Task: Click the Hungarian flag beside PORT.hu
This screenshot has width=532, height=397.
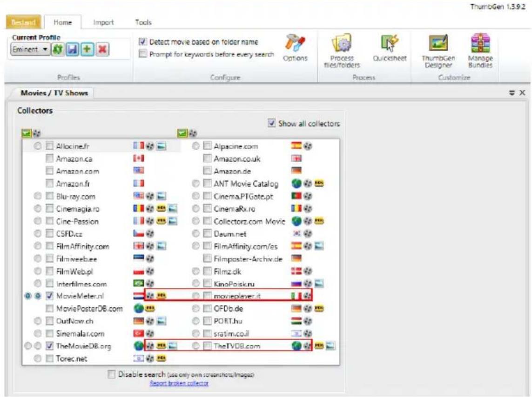Action: pos(296,321)
